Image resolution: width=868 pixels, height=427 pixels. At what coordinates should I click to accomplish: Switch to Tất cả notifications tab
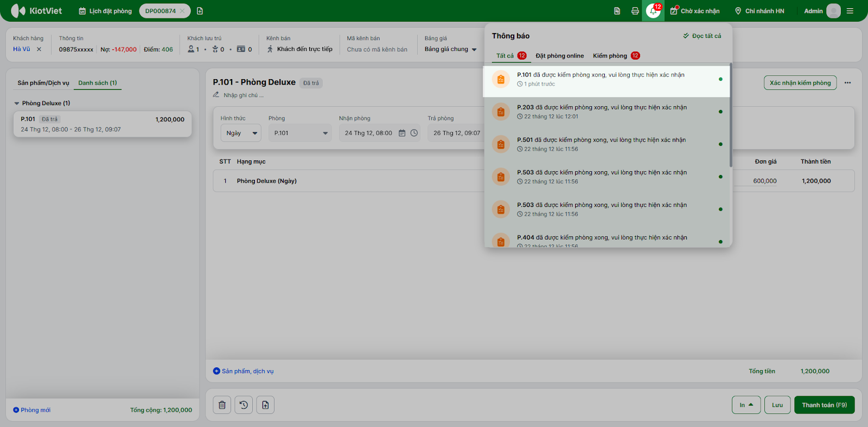tap(511, 56)
